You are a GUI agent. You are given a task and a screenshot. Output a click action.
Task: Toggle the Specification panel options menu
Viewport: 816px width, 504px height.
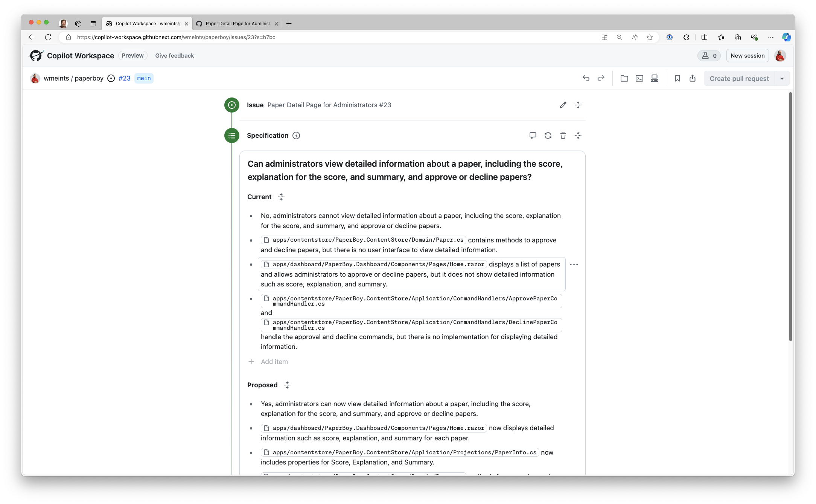point(578,135)
